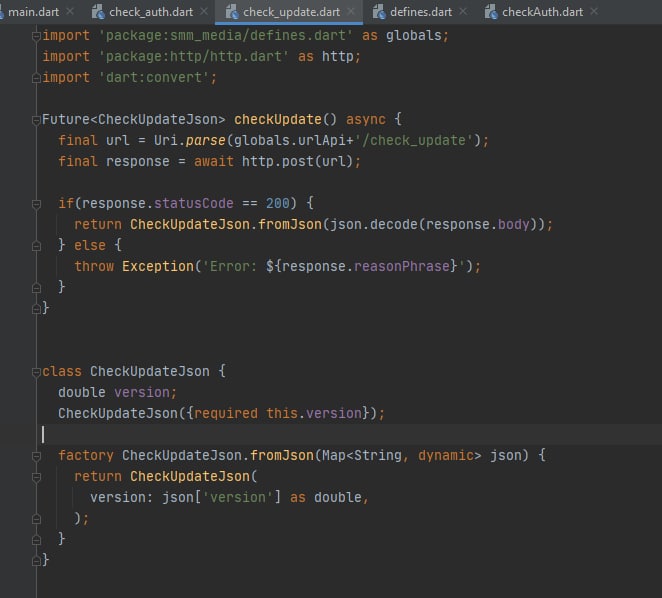Click 'required' keyword in constructor
This screenshot has height=598, width=662.
click(x=225, y=413)
